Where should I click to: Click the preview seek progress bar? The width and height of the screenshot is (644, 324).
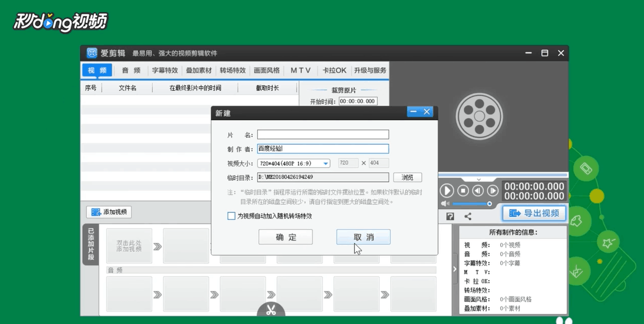[504, 175]
